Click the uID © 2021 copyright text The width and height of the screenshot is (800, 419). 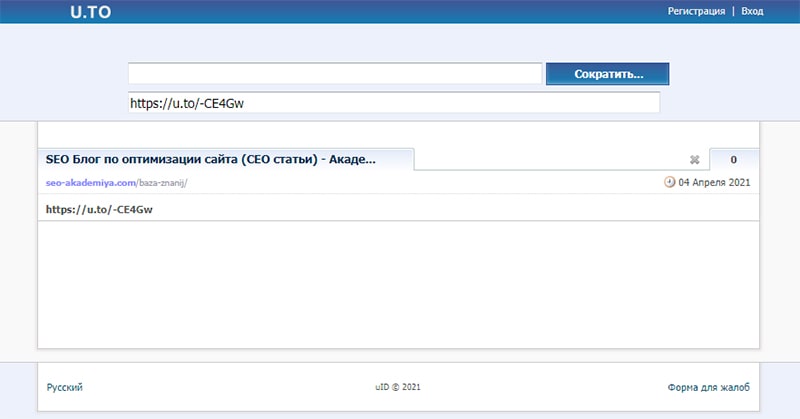click(x=398, y=387)
